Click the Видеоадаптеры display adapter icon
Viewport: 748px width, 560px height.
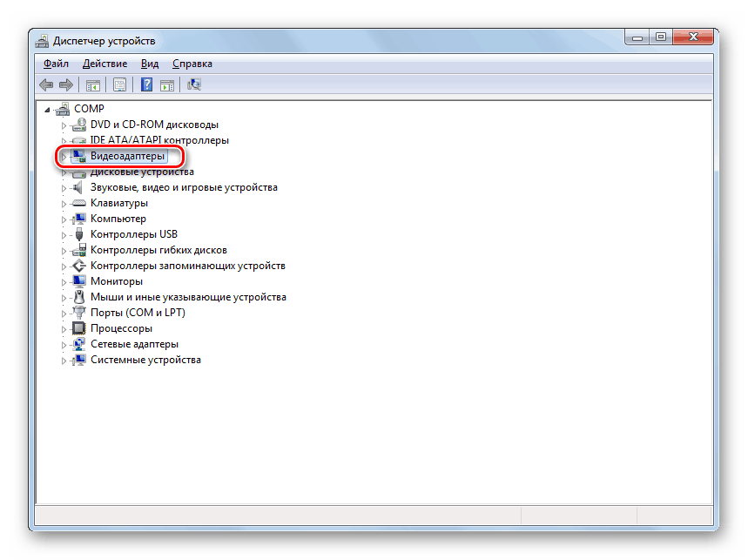[78, 156]
